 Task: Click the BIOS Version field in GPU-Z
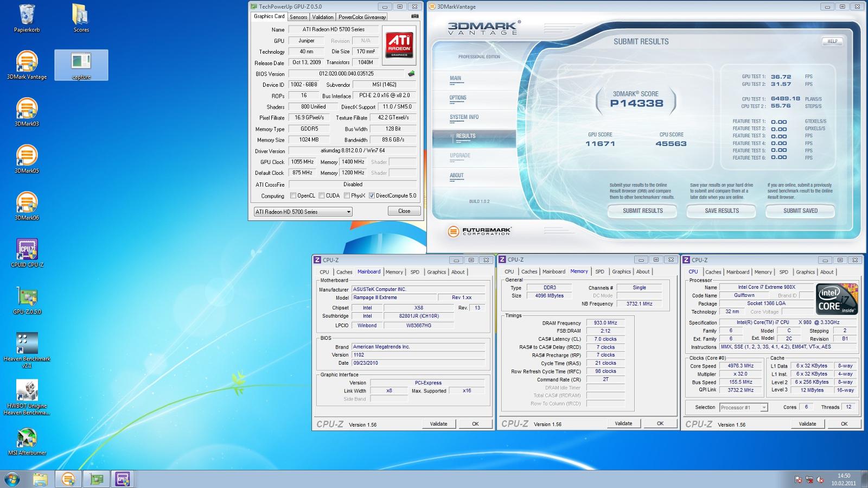(347, 73)
